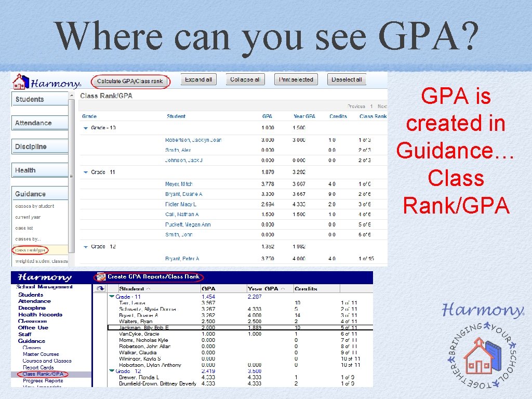Select the Jackman, Billy Bob E row
532x399 pixels.
240,328
